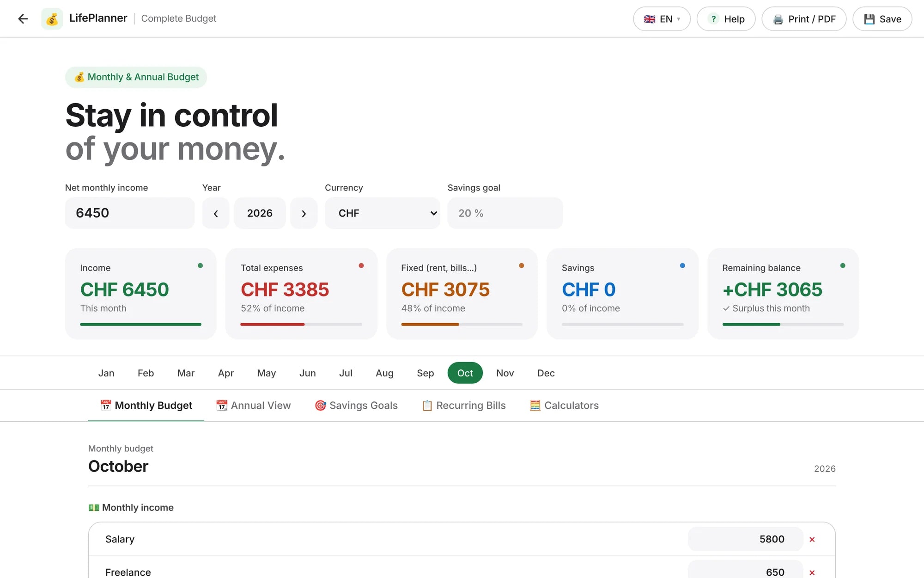Delete the Freelance income row
The image size is (924, 578).
(812, 572)
